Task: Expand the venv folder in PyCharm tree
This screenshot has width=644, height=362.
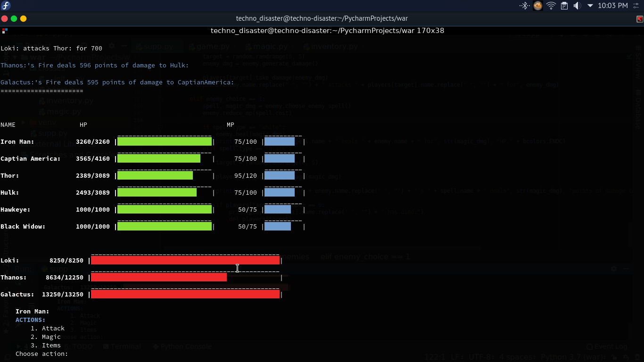Action: [24, 123]
